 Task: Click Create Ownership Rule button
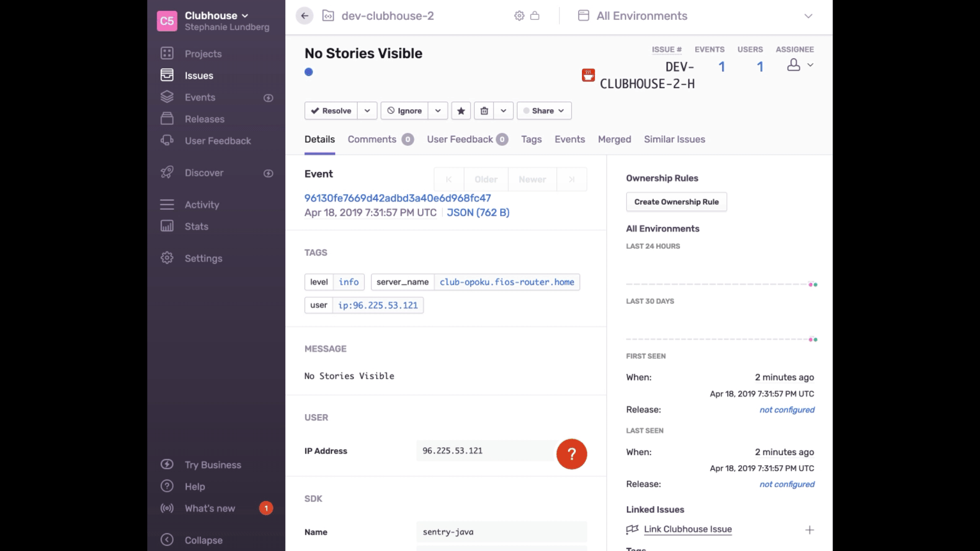coord(676,202)
